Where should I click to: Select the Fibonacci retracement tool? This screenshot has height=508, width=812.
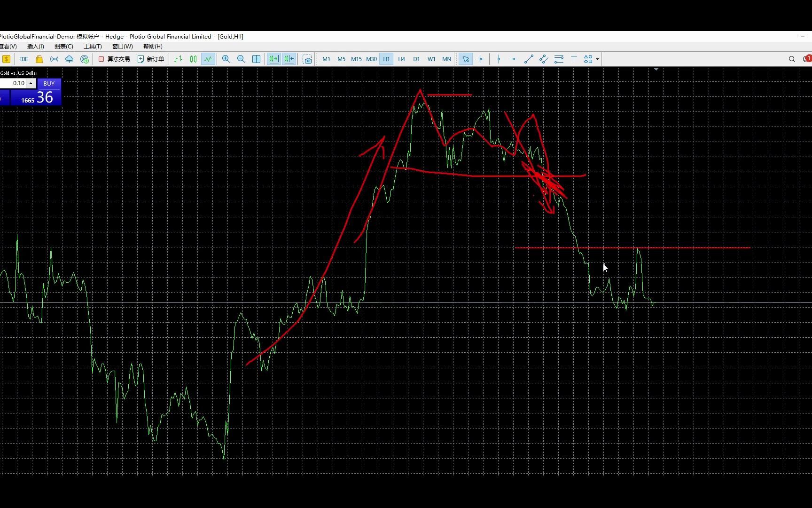point(559,59)
